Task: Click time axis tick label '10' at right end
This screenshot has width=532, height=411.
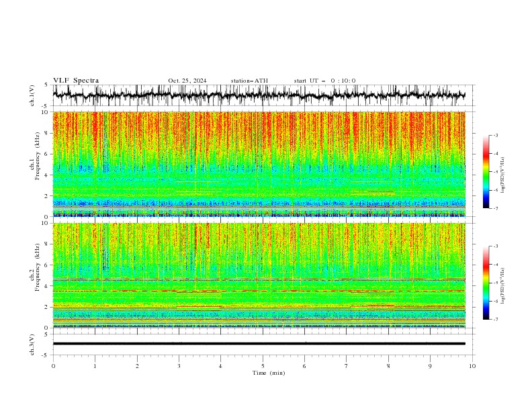Action: pos(472,366)
